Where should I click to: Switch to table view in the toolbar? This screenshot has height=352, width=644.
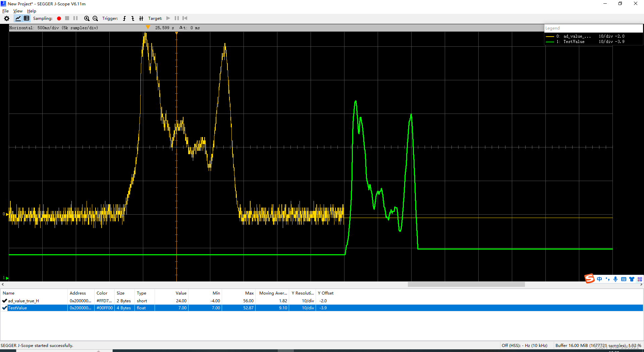pyautogui.click(x=26, y=18)
